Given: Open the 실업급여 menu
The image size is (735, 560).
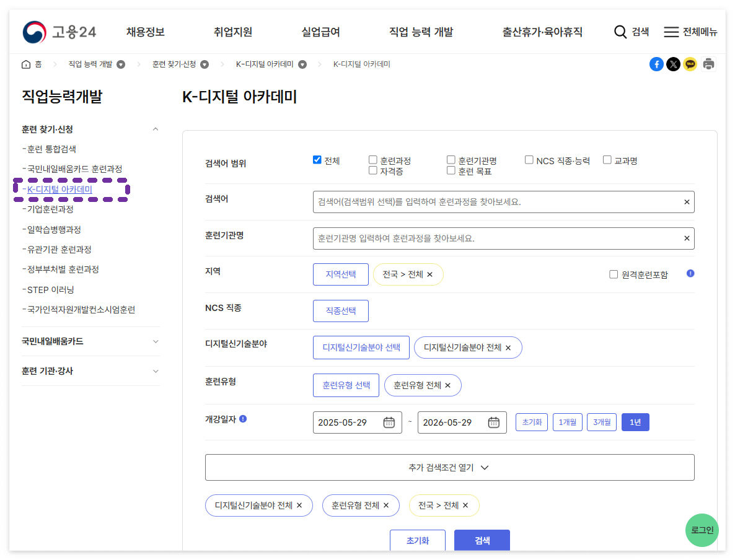Looking at the screenshot, I should point(320,32).
